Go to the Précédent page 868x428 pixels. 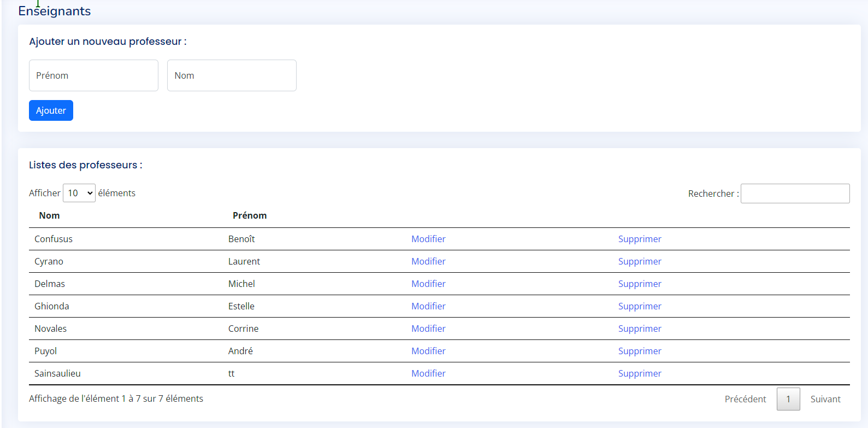pos(745,399)
